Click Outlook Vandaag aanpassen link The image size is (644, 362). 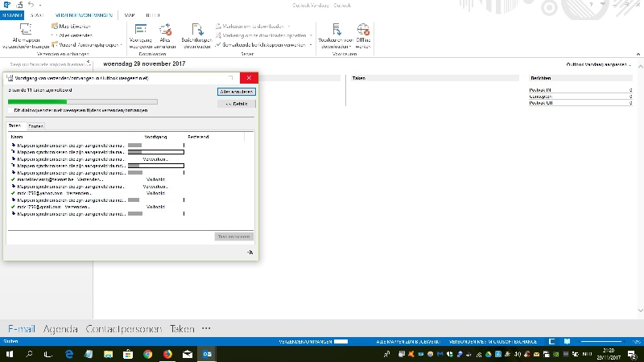click(598, 64)
